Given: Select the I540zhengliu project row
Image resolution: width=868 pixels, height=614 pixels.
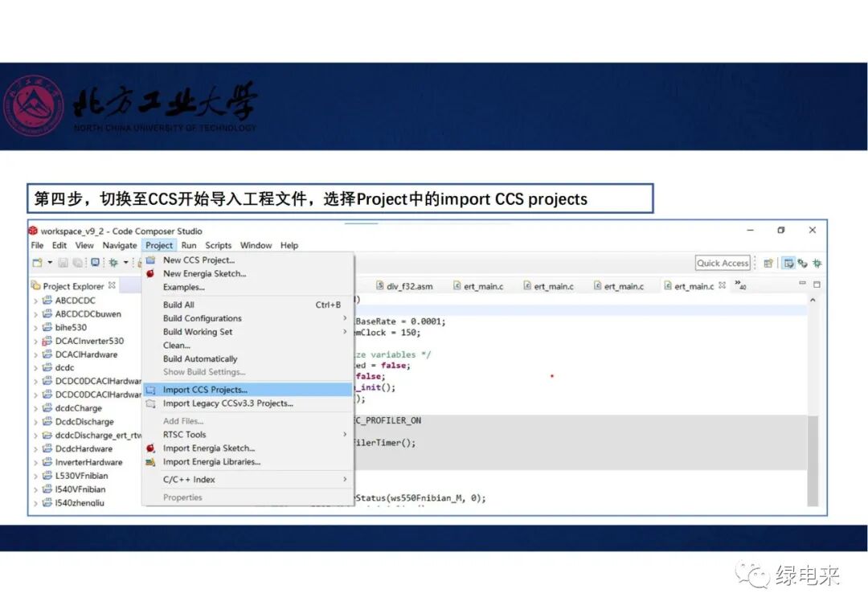Looking at the screenshot, I should (x=80, y=503).
